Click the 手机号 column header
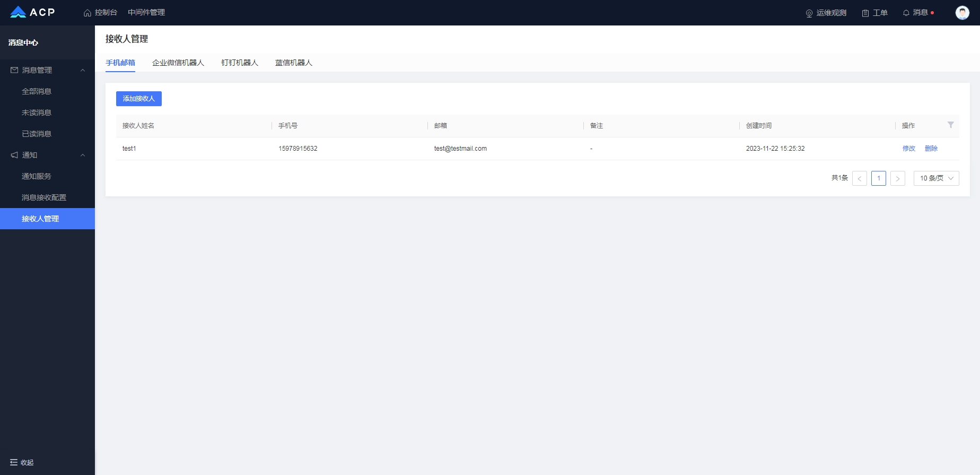The height and width of the screenshot is (475, 980). (288, 126)
